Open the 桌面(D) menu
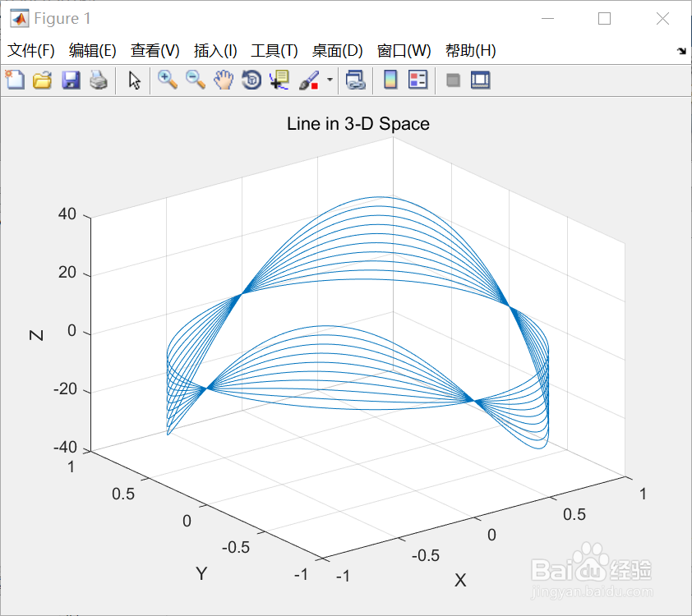This screenshot has width=692, height=616. [x=337, y=51]
